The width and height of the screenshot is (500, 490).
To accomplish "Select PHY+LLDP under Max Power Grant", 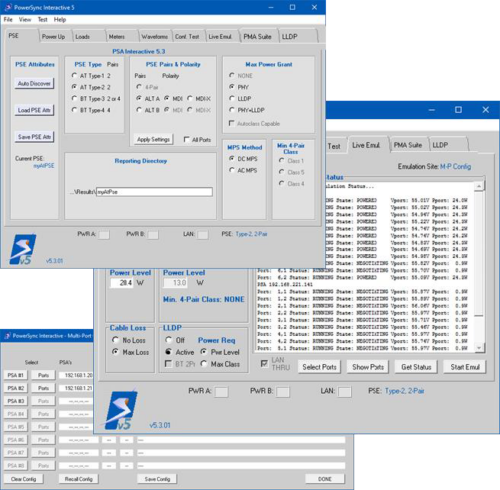I will pos(232,110).
